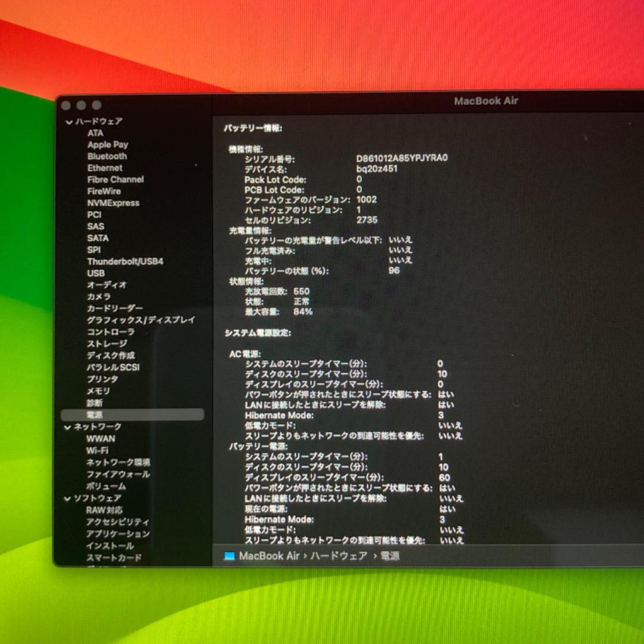The width and height of the screenshot is (644, 644).
Task: Open the ファイアウォール network item
Action: pyautogui.click(x=118, y=474)
